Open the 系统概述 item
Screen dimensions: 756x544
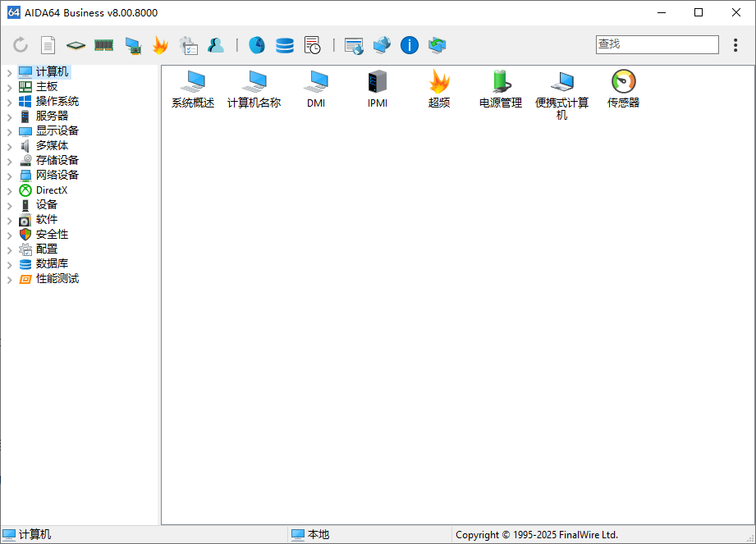pyautogui.click(x=193, y=82)
